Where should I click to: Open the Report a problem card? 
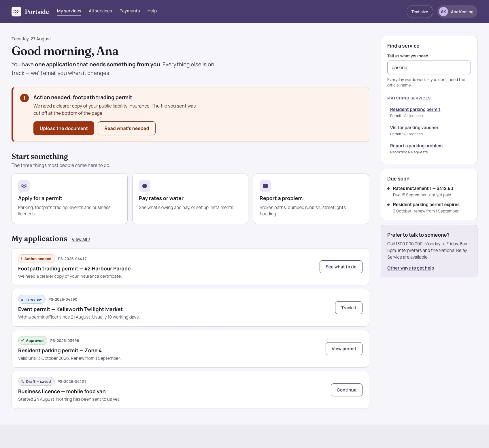[x=311, y=199]
